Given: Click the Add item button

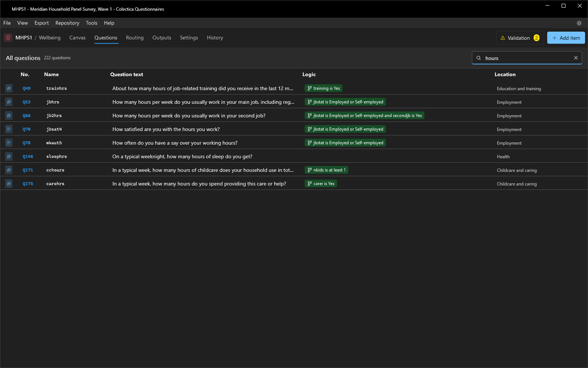Looking at the screenshot, I should click(x=566, y=38).
